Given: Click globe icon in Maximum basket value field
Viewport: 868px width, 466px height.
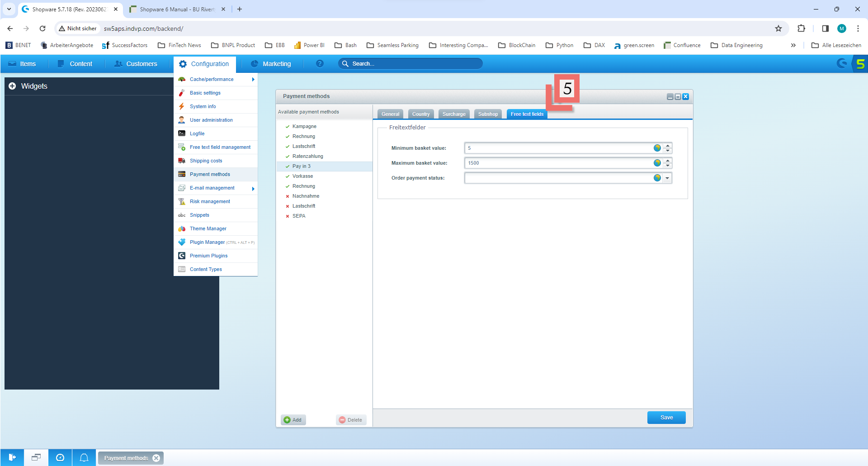Looking at the screenshot, I should point(657,163).
